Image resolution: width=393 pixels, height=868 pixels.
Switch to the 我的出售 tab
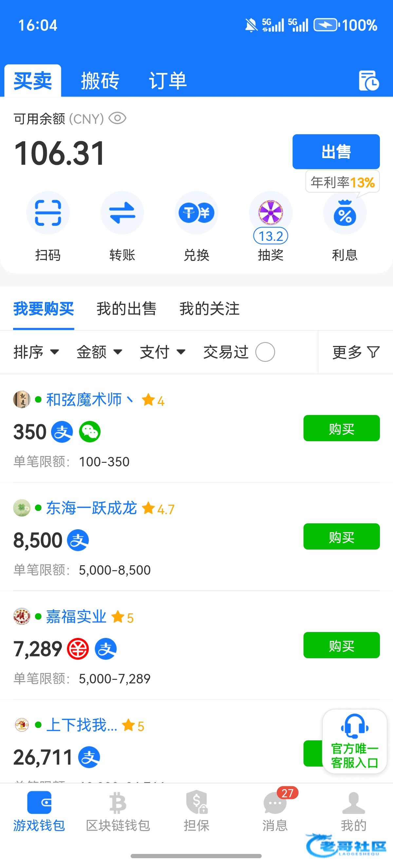(126, 309)
